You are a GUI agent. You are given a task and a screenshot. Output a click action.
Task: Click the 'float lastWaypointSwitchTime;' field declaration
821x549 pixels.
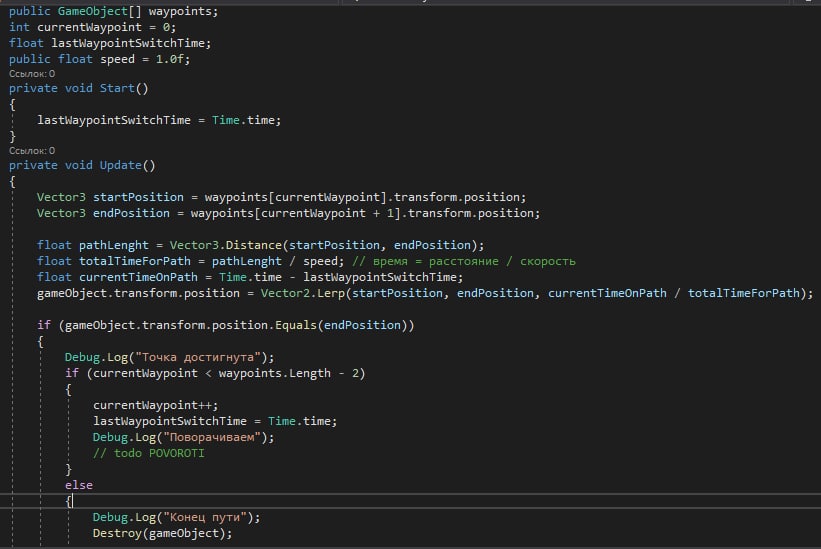pos(110,43)
